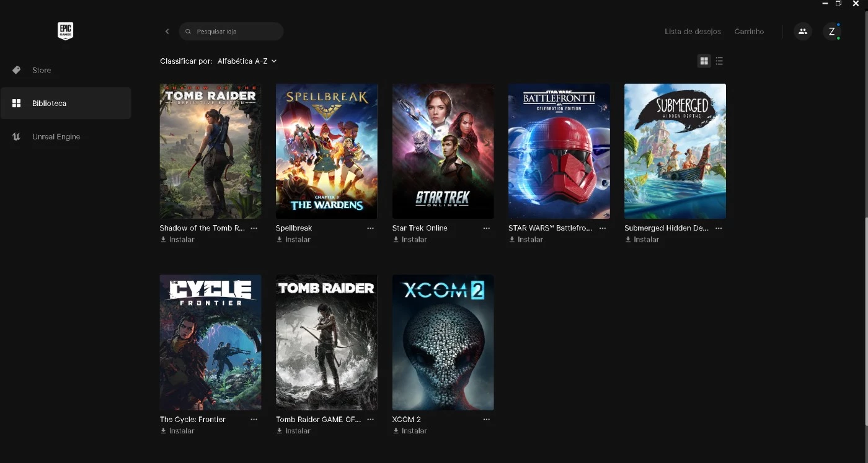
Task: Open The Cycle Frontier cover art
Action: [x=210, y=343]
